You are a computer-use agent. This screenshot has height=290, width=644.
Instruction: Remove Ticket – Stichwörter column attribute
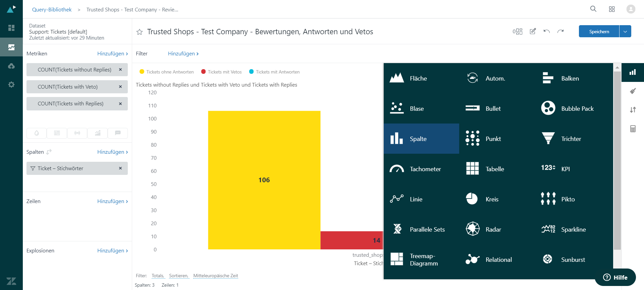(120, 168)
